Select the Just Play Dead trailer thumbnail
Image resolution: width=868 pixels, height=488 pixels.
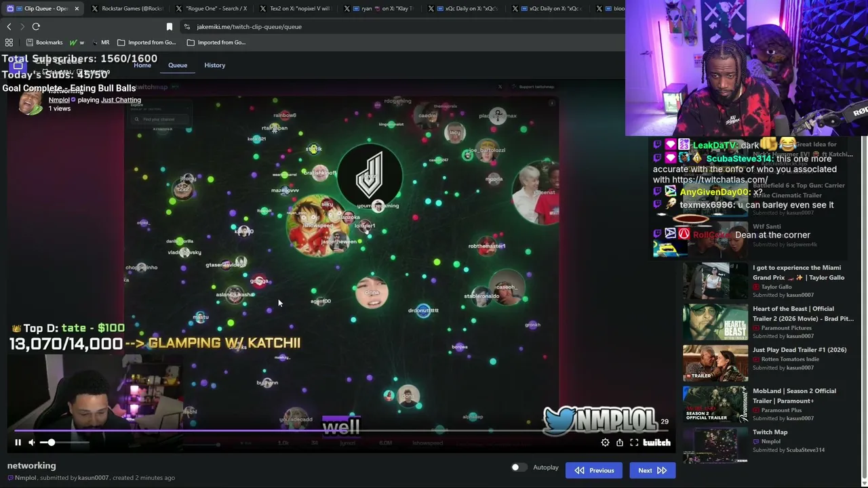pyautogui.click(x=715, y=363)
